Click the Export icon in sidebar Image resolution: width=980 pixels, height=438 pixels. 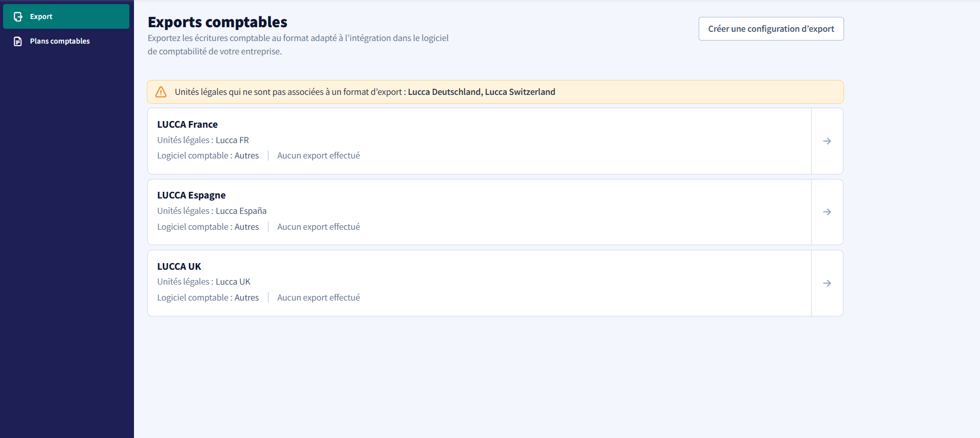(18, 16)
